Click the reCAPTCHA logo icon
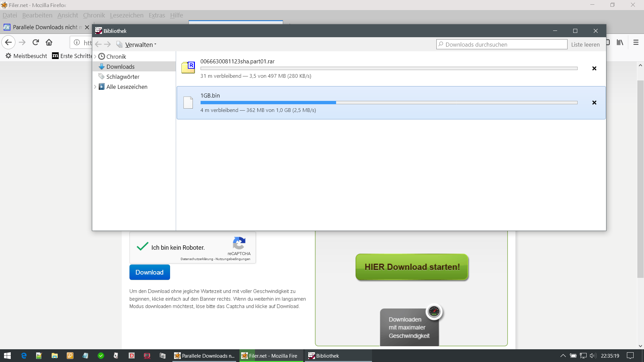644x362 pixels. tap(239, 243)
